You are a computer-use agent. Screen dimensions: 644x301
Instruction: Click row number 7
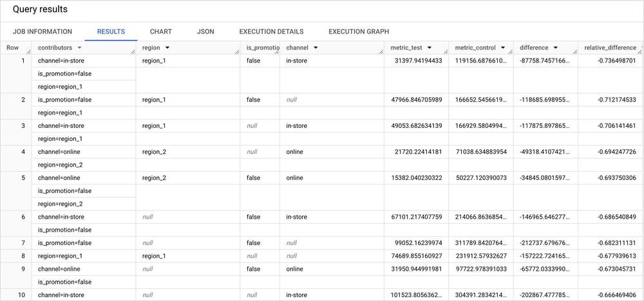click(x=23, y=242)
